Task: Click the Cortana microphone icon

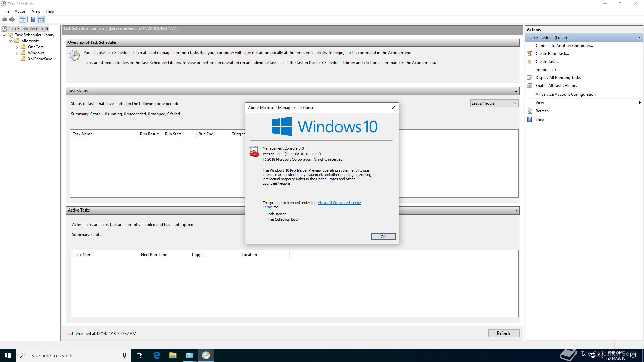Action: click(124, 355)
